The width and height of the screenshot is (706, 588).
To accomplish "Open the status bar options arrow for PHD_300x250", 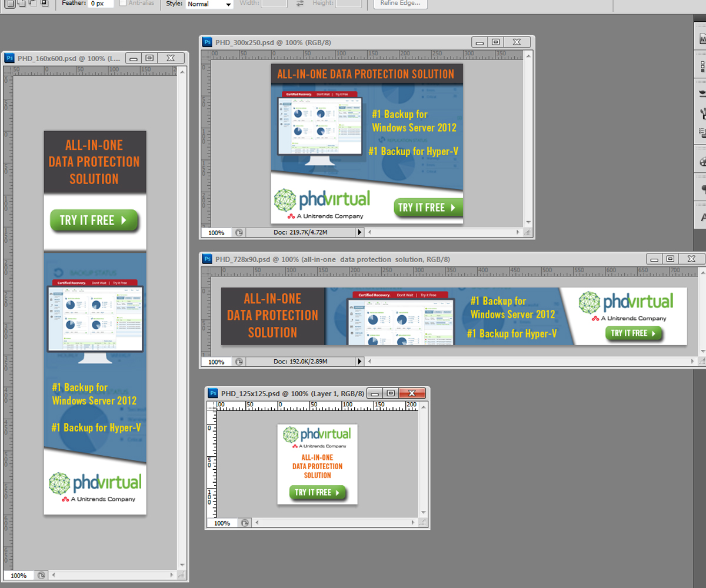I will coord(359,232).
